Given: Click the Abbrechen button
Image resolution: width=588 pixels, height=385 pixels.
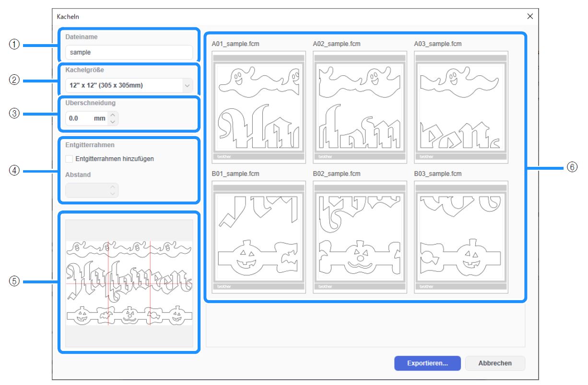Looking at the screenshot, I should pos(495,363).
